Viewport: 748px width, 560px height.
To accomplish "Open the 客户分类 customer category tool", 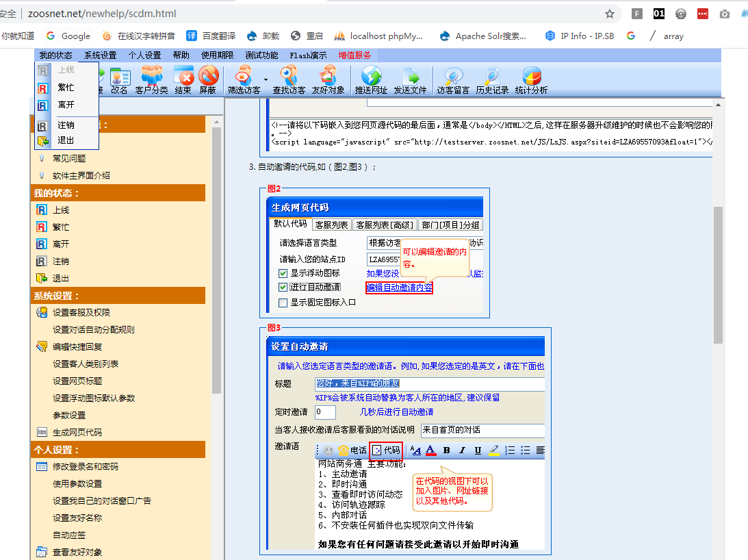I will point(152,81).
